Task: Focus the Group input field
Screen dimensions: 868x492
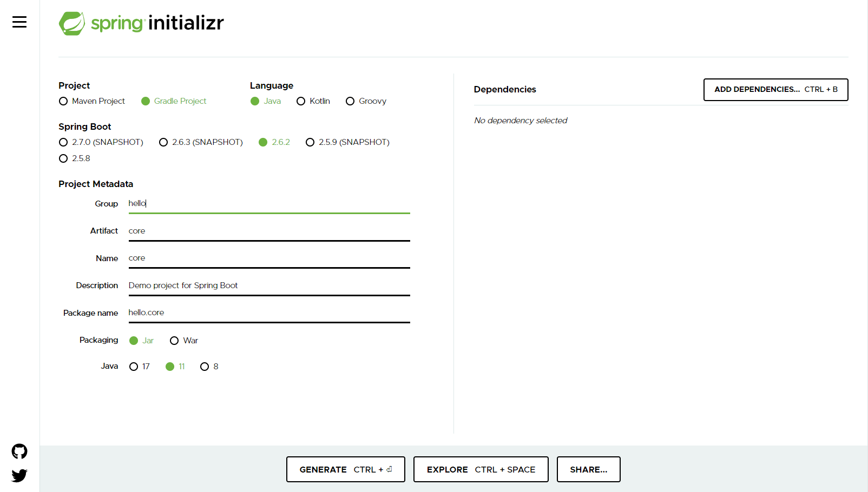Action: [269, 204]
